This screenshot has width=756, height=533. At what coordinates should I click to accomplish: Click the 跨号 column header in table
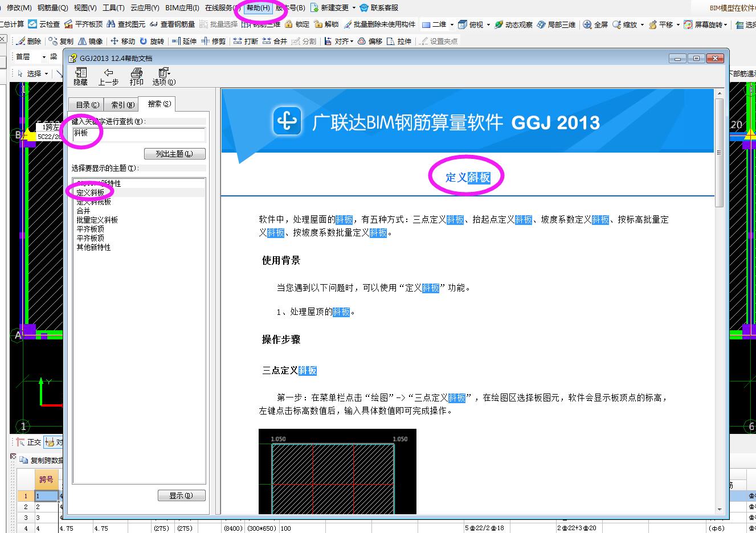tap(47, 479)
